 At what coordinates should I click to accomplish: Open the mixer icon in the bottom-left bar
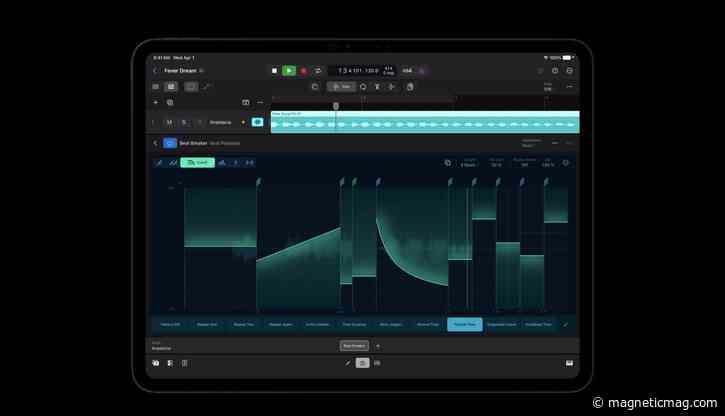click(184, 363)
